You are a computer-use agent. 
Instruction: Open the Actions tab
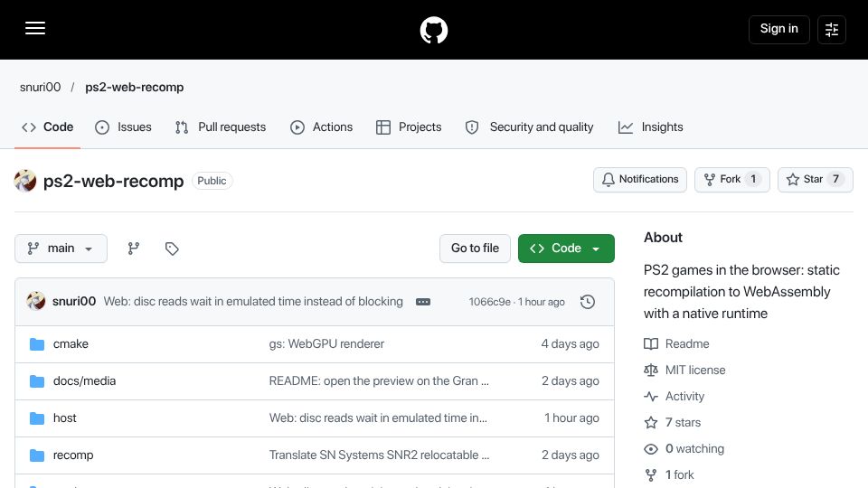(321, 127)
